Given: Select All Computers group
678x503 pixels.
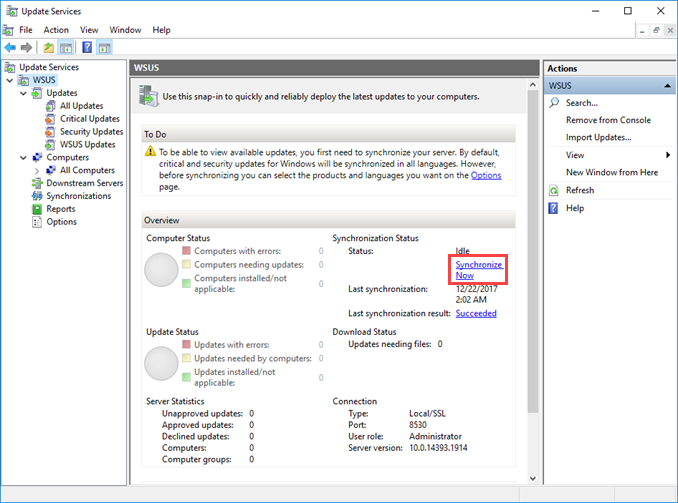Looking at the screenshot, I should (87, 170).
